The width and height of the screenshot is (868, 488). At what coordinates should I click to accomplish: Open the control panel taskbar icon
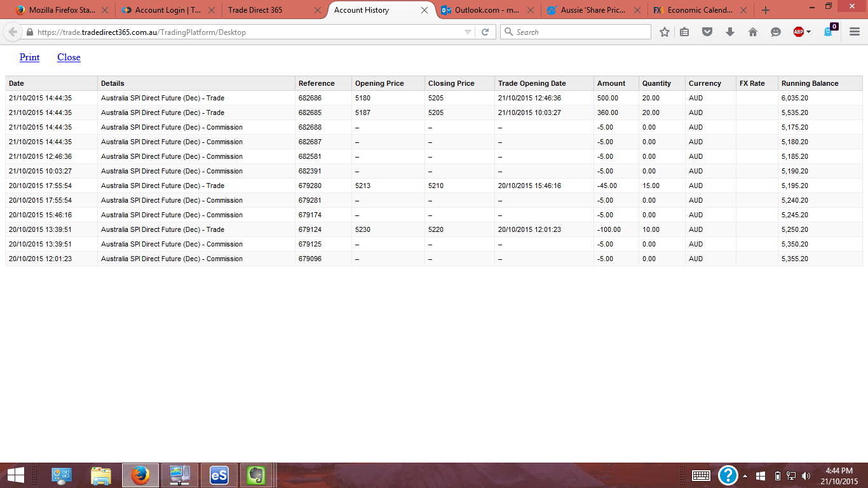(62, 475)
